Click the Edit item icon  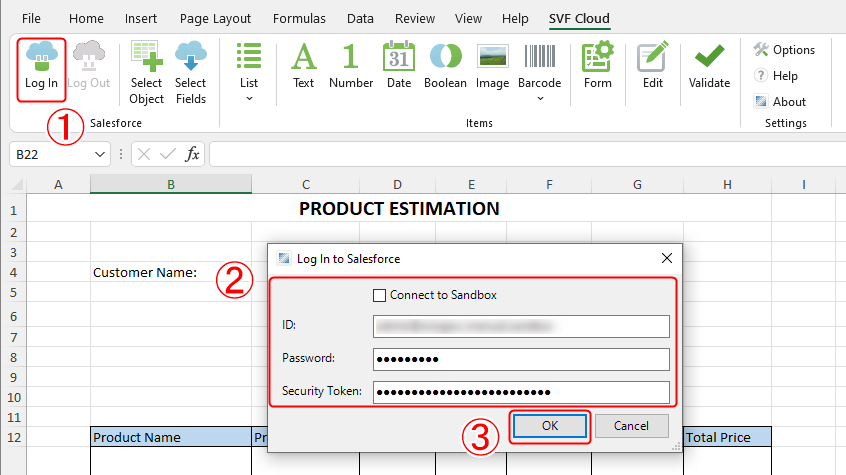(x=652, y=56)
